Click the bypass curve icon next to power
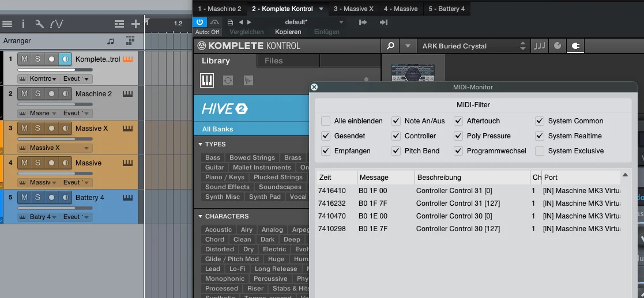Image resolution: width=644 pixels, height=298 pixels. [214, 22]
